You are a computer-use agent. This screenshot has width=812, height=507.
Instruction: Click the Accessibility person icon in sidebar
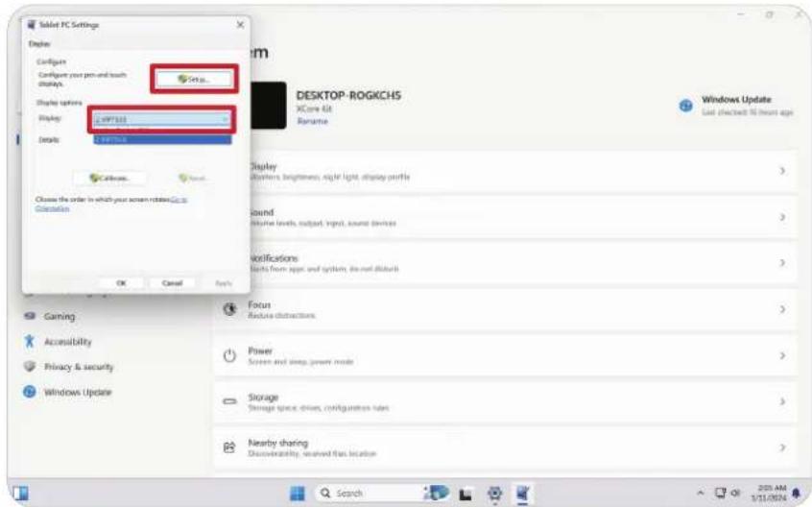coord(30,341)
